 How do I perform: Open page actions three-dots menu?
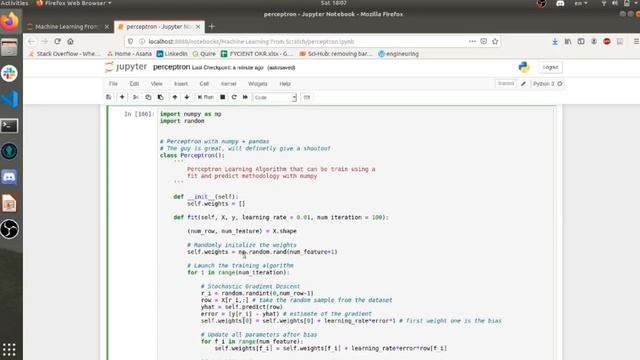coord(472,41)
